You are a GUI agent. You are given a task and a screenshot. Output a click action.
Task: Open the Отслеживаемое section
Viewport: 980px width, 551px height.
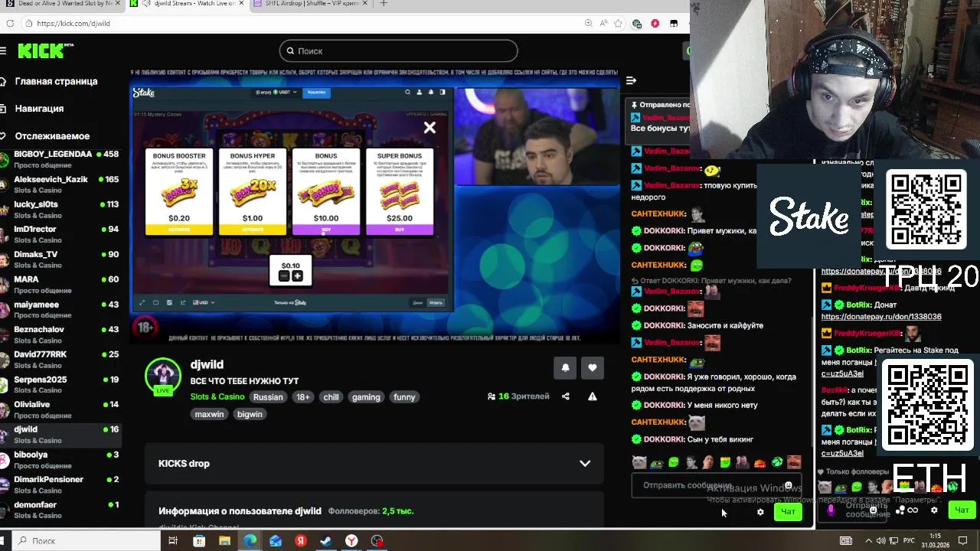52,136
